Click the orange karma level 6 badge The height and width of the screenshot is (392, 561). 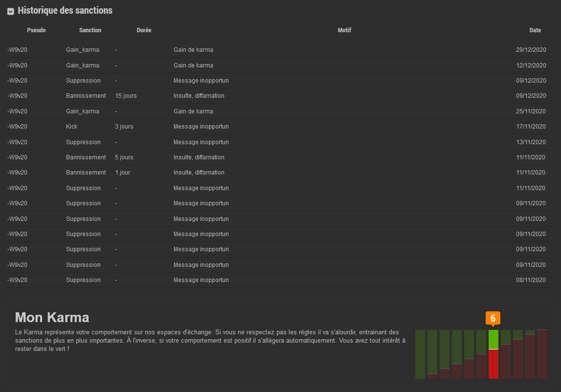coord(493,318)
